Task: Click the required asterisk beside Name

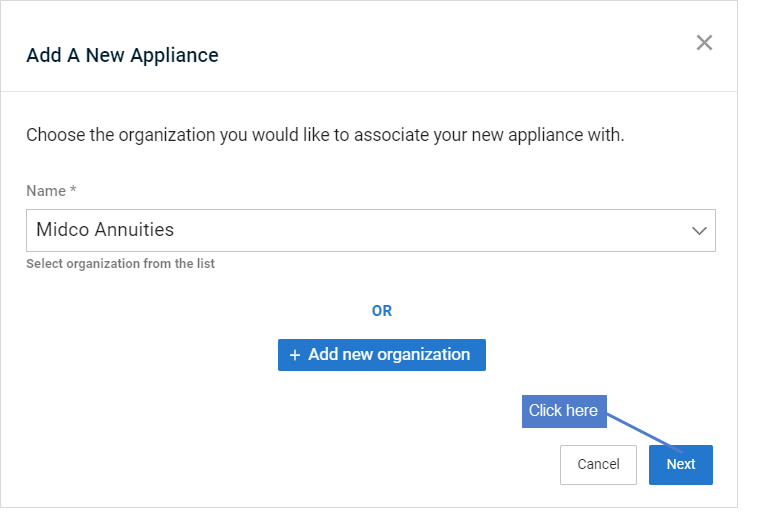Action: (x=73, y=189)
